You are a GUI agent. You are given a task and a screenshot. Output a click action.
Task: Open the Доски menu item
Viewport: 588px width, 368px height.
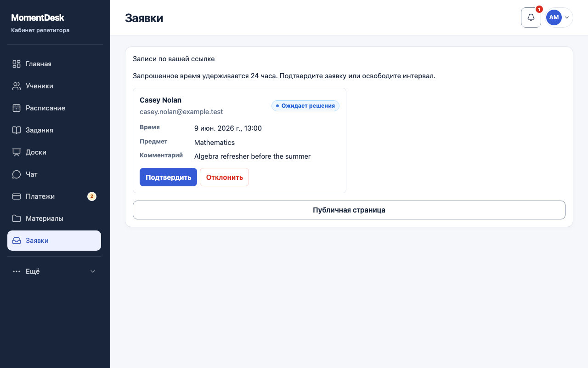pos(54,152)
